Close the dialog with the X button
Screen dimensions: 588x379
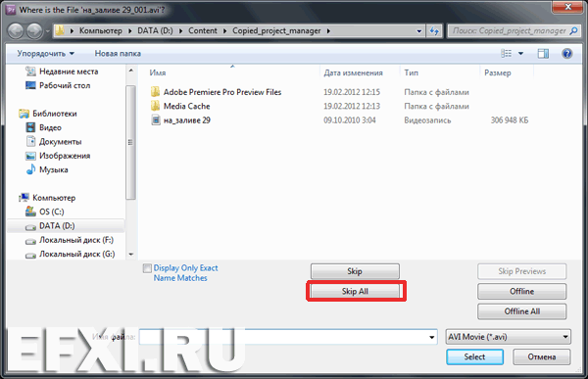(x=567, y=7)
